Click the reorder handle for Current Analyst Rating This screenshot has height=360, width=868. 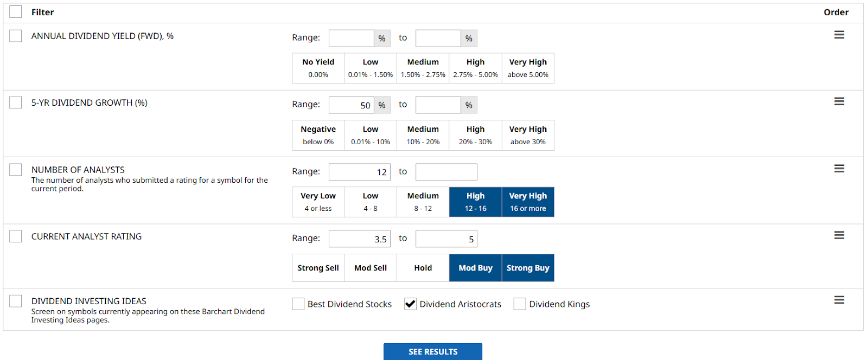[839, 236]
